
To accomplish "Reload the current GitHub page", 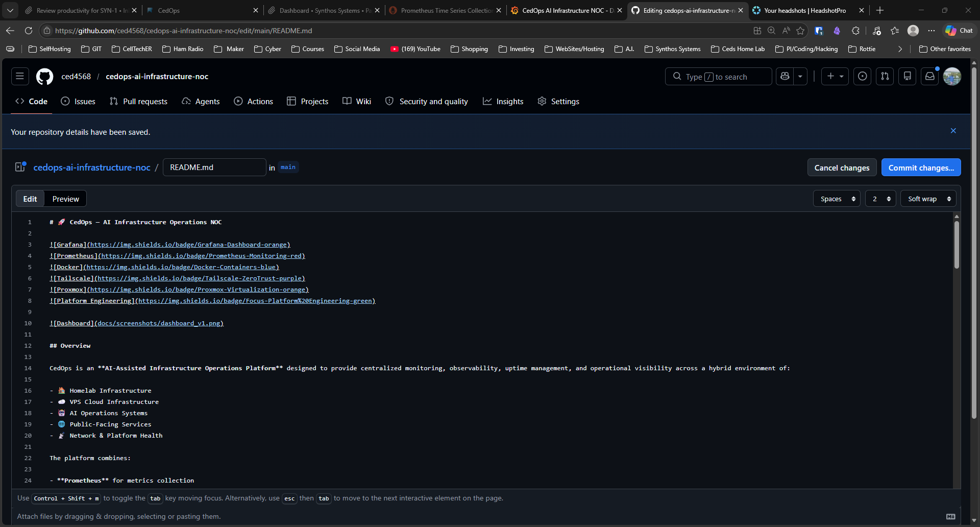I will coord(29,31).
